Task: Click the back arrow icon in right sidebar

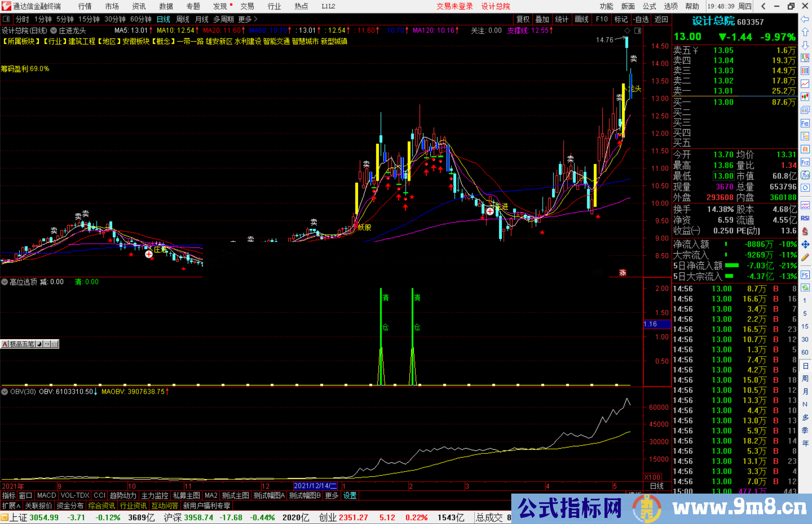Action: [x=805, y=19]
